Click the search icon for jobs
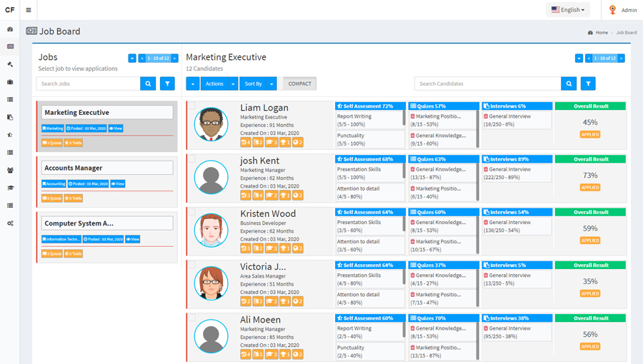The image size is (643, 364). point(149,84)
